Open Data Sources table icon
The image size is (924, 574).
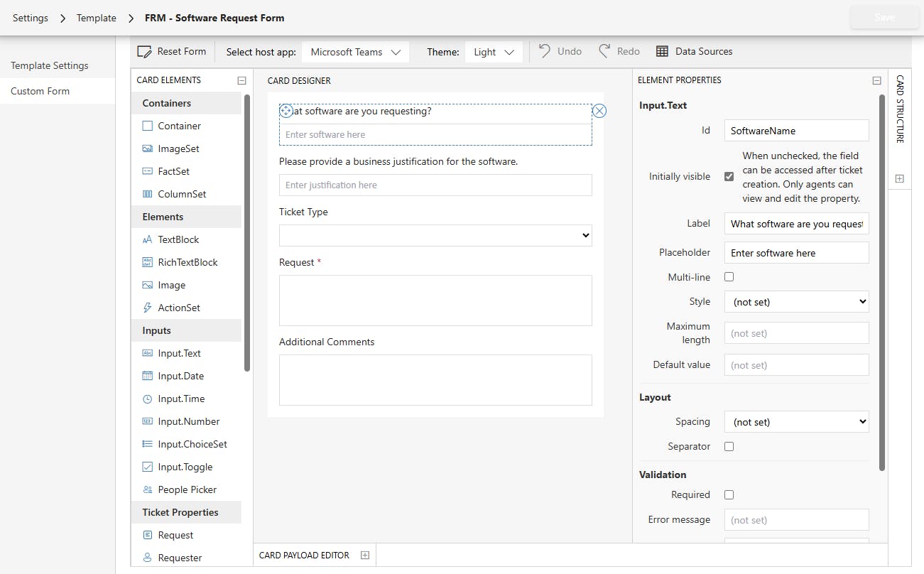[662, 51]
